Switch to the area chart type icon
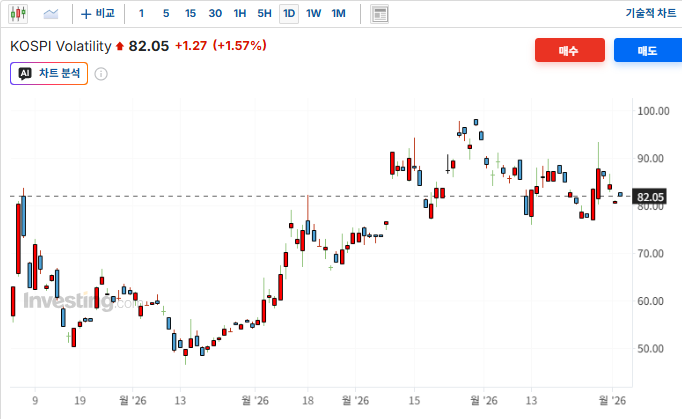The image size is (682, 419). (x=51, y=14)
